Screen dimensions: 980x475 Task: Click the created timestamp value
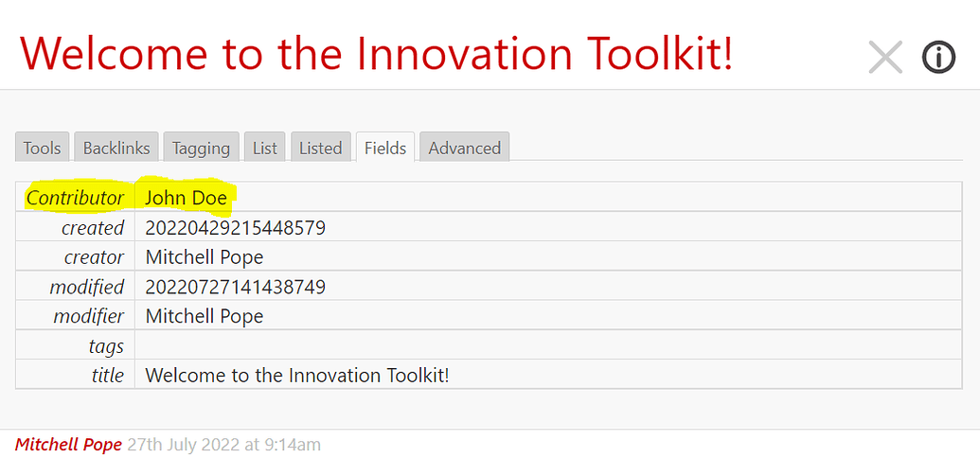tap(236, 228)
